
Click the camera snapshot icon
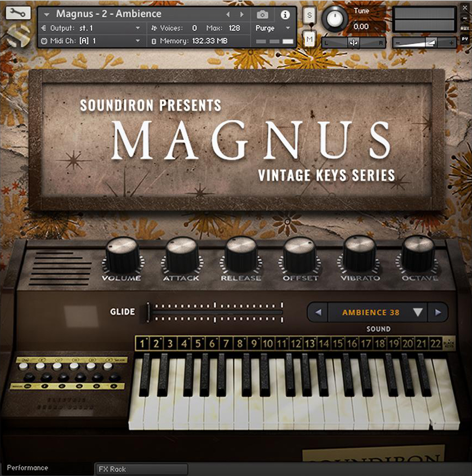point(262,15)
